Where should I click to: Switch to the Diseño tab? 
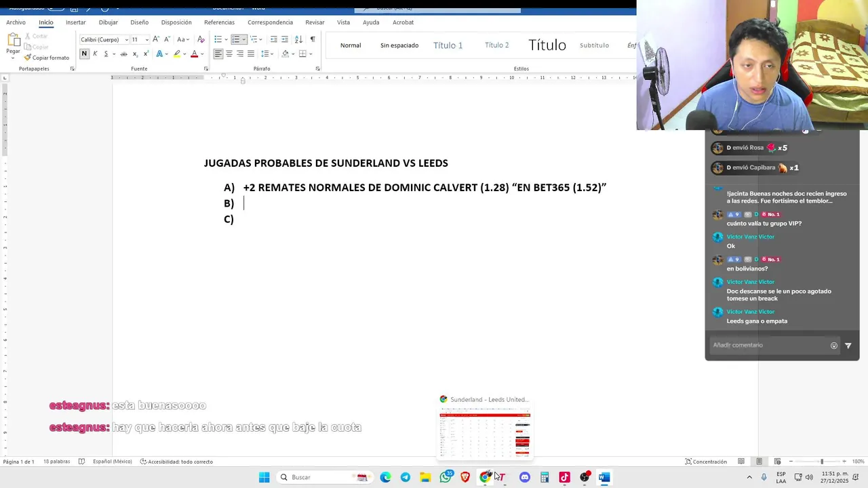pos(139,22)
